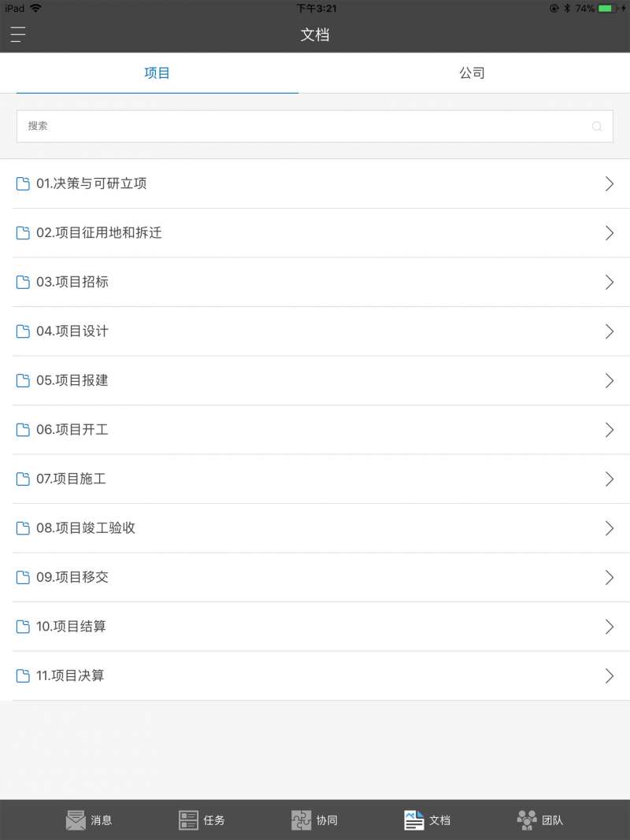Open the 团队 team icon

coord(527,820)
